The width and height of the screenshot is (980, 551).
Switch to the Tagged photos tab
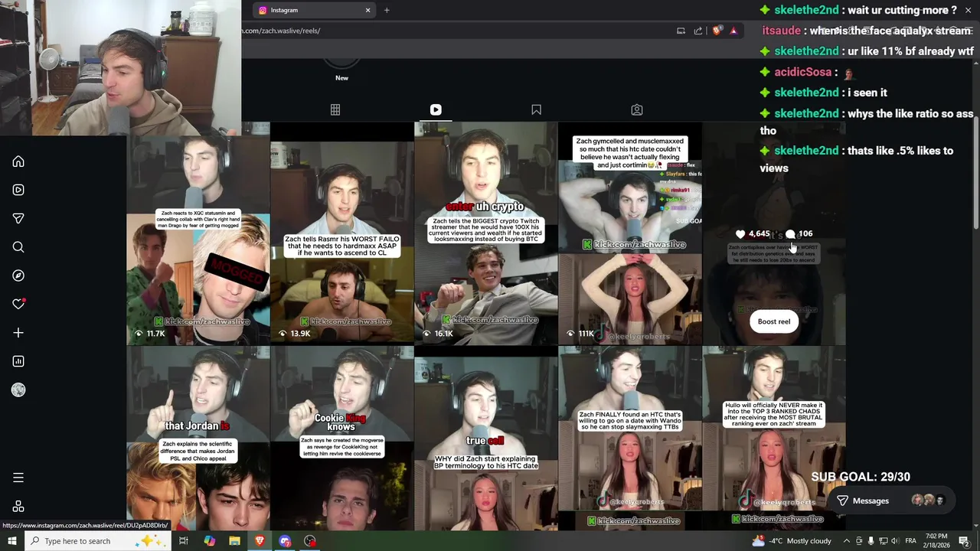(636, 110)
